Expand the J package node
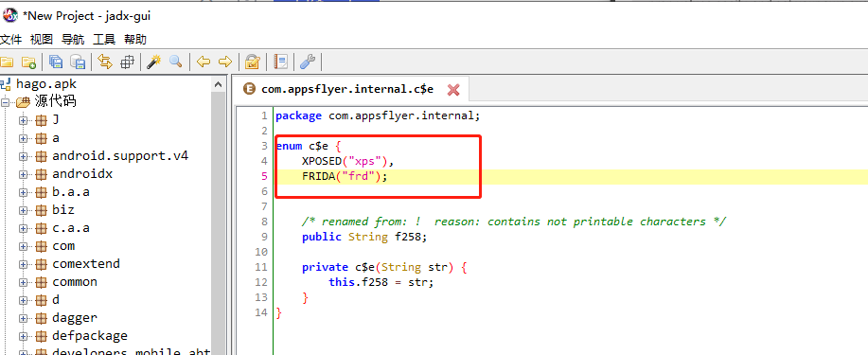Image resolution: width=868 pixels, height=355 pixels. pyautogui.click(x=23, y=120)
